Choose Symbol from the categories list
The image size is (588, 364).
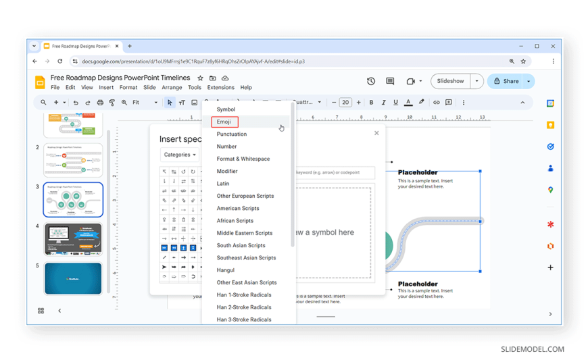(226, 109)
